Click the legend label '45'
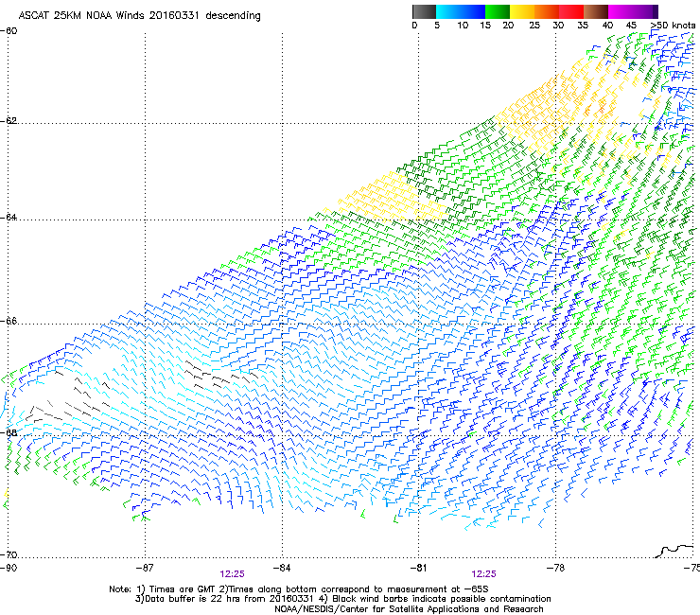The image size is (700, 615). tap(631, 26)
